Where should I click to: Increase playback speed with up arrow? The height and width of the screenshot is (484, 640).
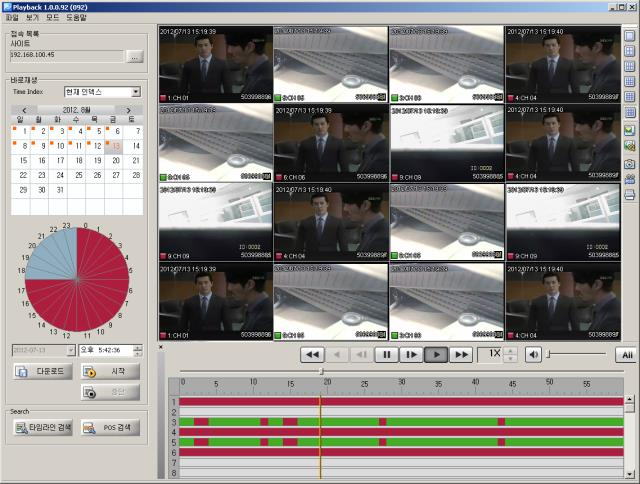click(510, 351)
